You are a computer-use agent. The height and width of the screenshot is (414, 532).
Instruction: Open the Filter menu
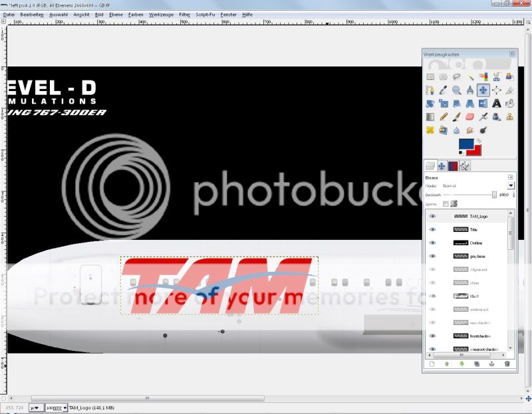point(184,14)
